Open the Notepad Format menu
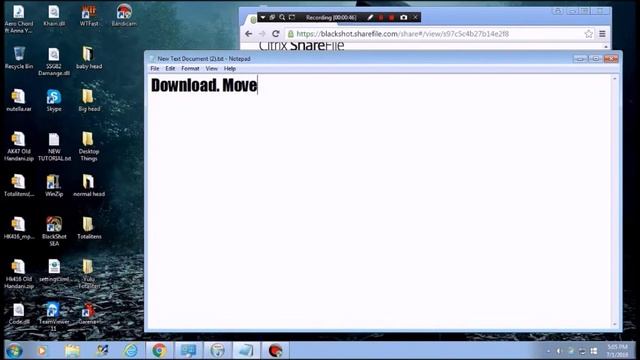The height and width of the screenshot is (360, 640). (x=190, y=69)
